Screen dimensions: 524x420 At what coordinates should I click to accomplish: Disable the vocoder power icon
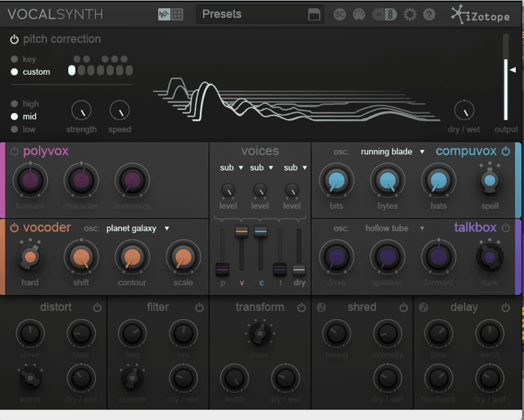click(14, 228)
